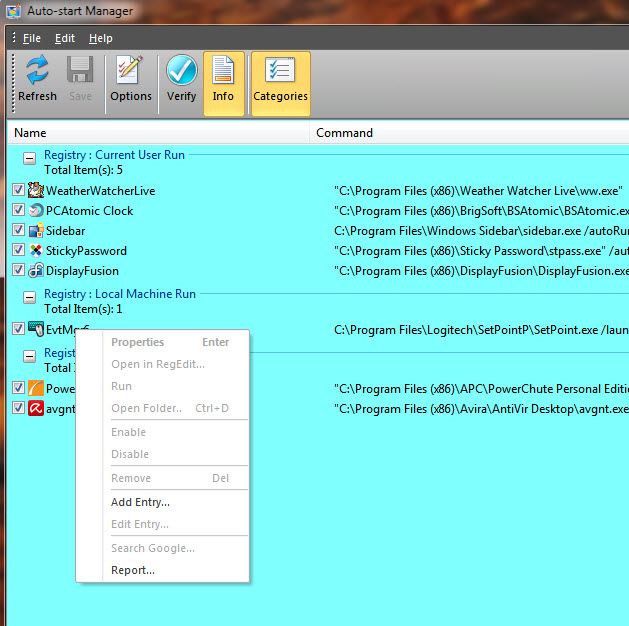Click Remove in the context menu
The width and height of the screenshot is (629, 626).
(162, 478)
